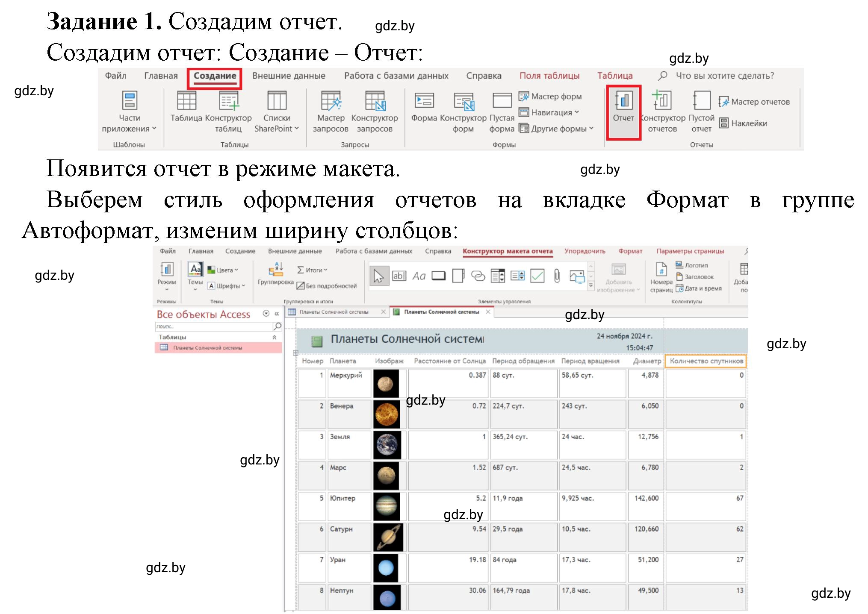Screen dimensions: 868x614
Task: Open Конструктор таблиц table designer
Action: point(228,112)
